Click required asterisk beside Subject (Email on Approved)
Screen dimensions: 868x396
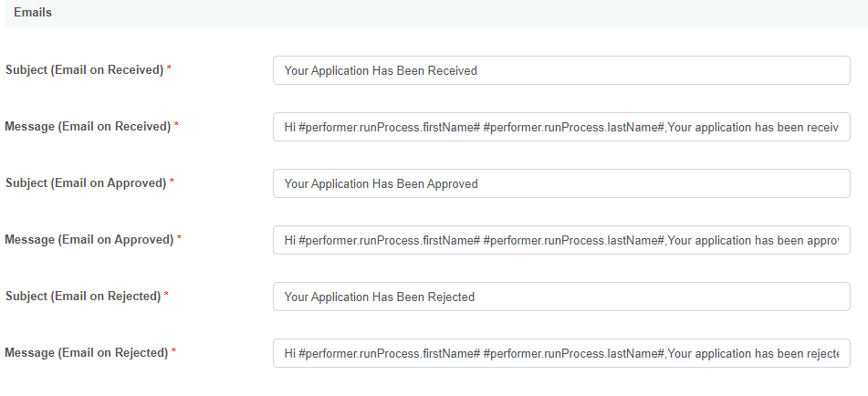tap(172, 182)
